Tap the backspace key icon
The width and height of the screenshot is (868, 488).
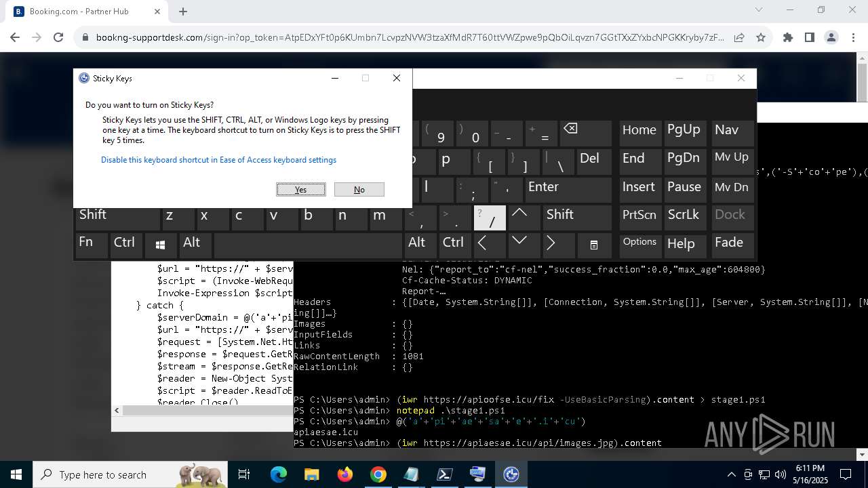pyautogui.click(x=587, y=133)
